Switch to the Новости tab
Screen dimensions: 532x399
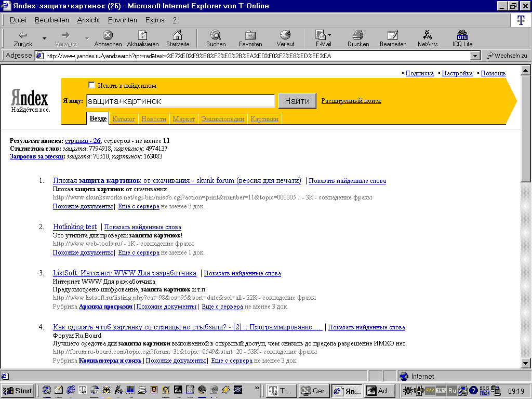154,119
